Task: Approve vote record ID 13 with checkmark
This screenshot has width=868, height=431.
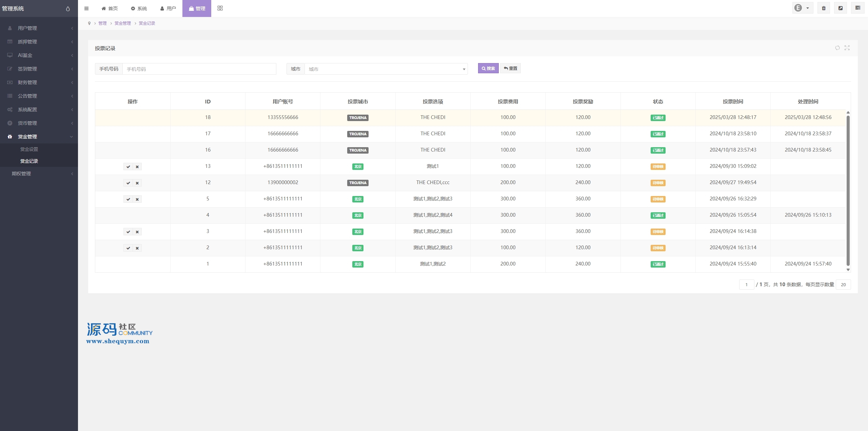Action: pos(128,167)
